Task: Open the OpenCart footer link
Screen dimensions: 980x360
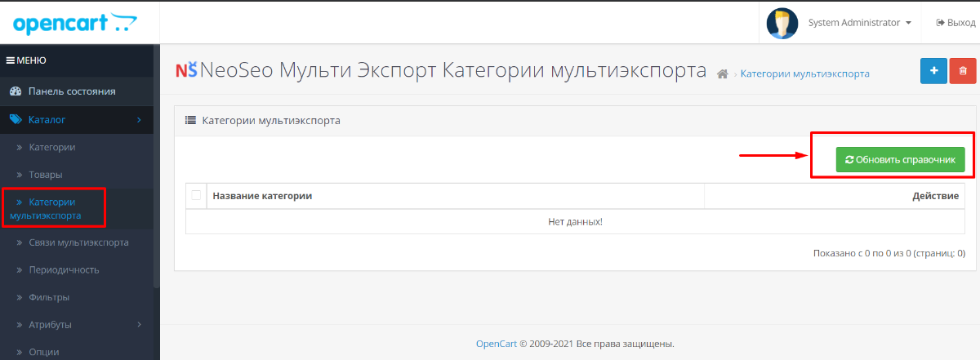Action: (x=497, y=344)
